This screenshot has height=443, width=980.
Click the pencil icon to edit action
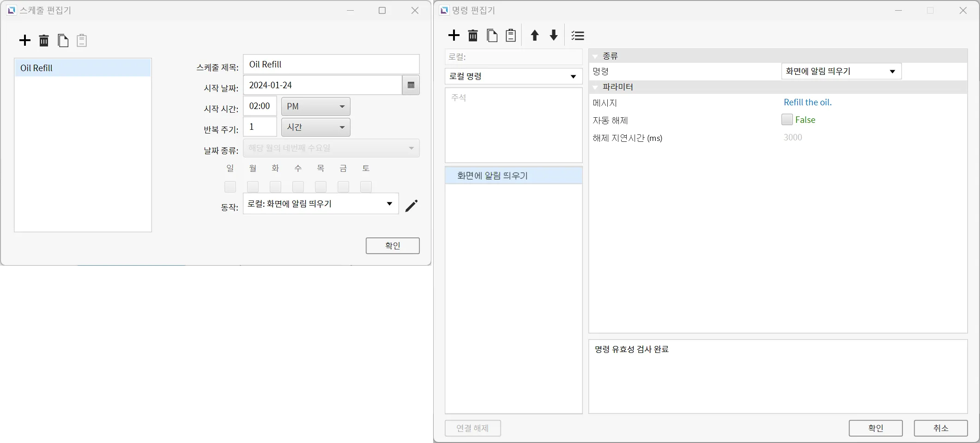pyautogui.click(x=411, y=206)
